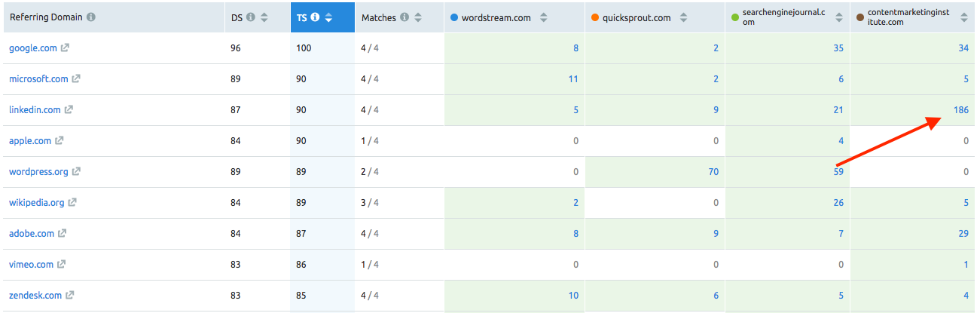
Task: Click the DS score 96 for google.com
Action: pyautogui.click(x=236, y=48)
